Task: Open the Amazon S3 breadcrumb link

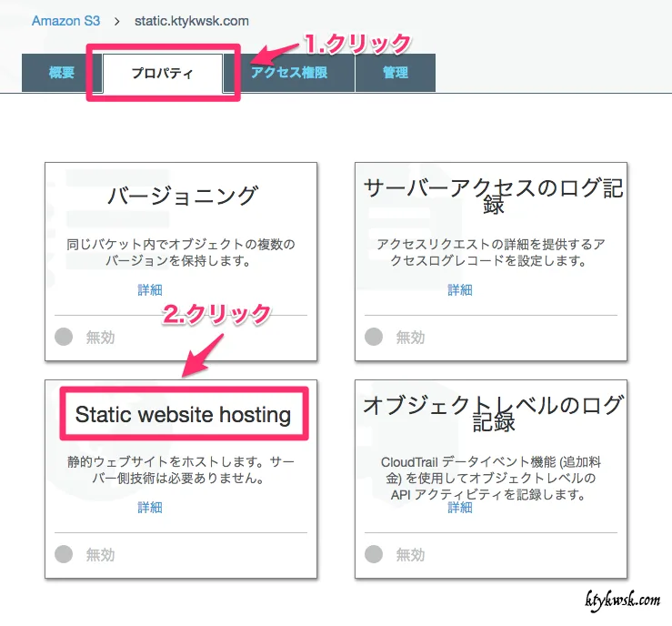Action: tap(65, 21)
